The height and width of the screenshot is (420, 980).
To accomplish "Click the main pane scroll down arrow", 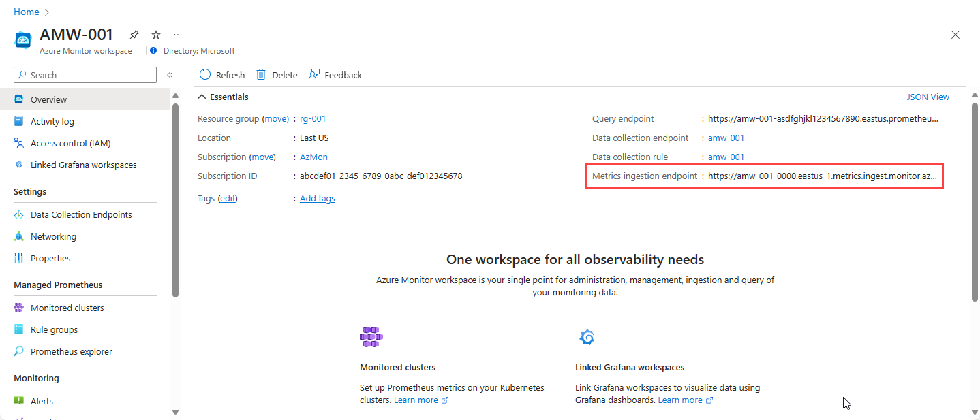I will (975, 412).
